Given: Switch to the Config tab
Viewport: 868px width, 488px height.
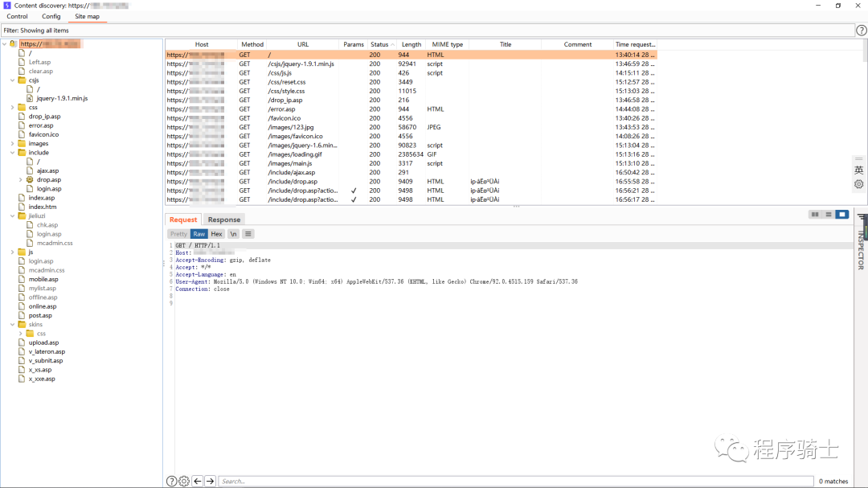Looking at the screenshot, I should 51,16.
